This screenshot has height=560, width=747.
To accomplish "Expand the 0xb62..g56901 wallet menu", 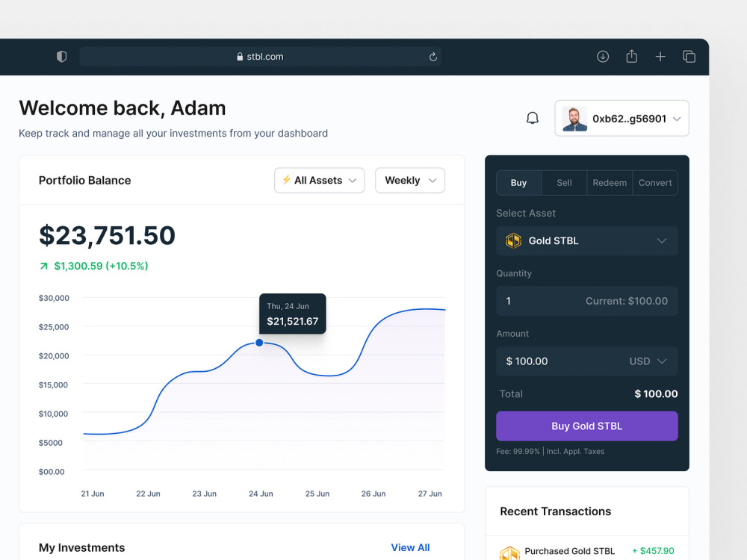I will 621,117.
